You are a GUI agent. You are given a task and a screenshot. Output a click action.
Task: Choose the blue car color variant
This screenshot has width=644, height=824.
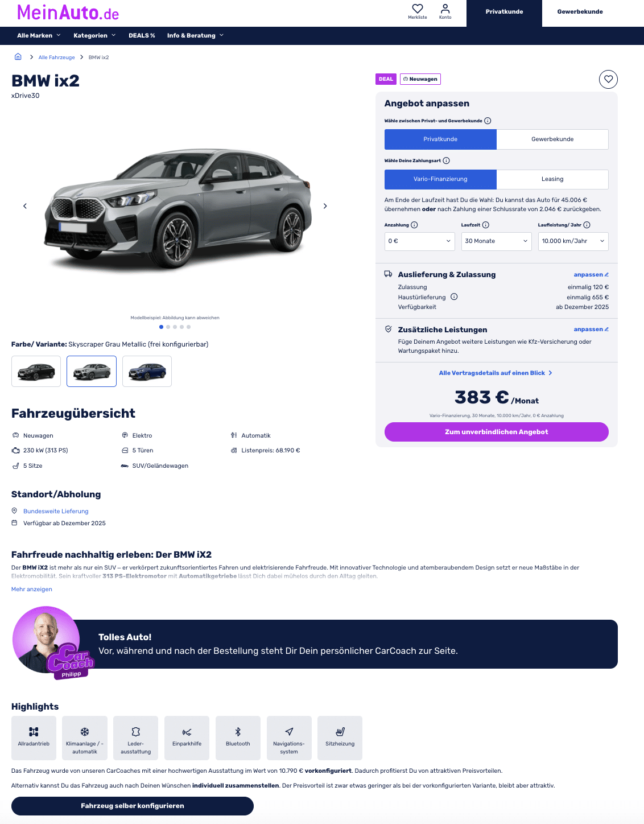pos(147,372)
